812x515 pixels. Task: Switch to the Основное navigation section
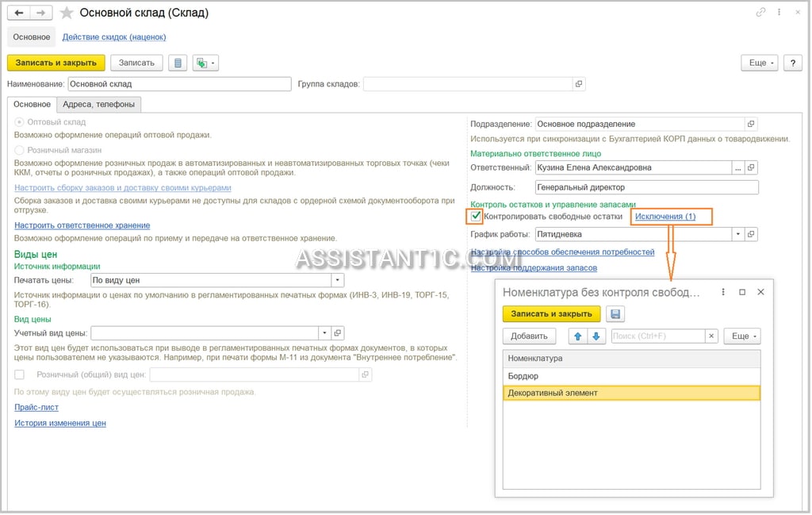coord(32,37)
